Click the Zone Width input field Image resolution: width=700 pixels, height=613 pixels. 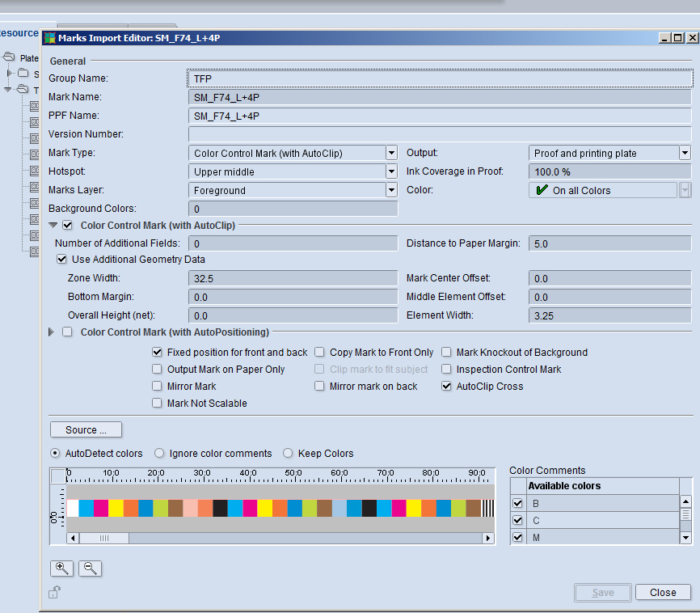click(x=293, y=278)
